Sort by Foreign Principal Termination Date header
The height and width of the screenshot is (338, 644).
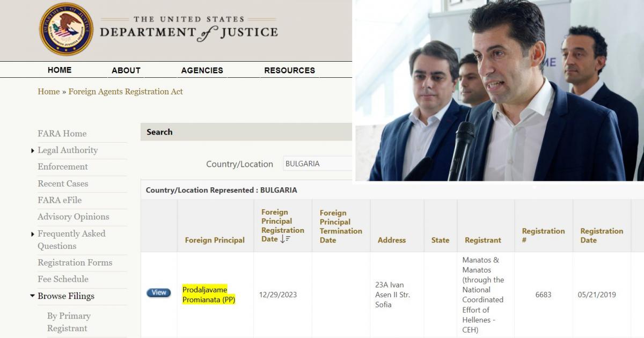click(341, 226)
